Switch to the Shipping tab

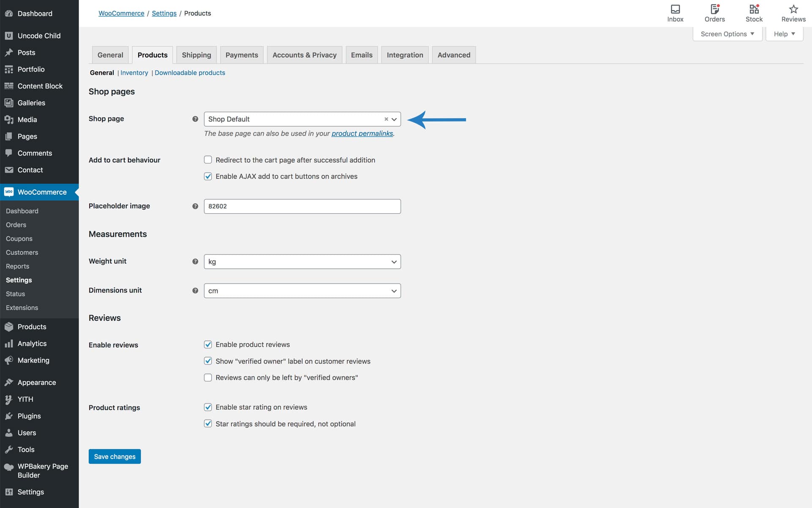196,55
